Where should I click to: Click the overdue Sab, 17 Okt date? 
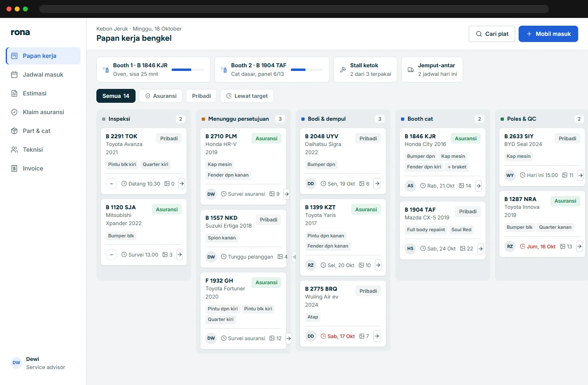click(338, 336)
